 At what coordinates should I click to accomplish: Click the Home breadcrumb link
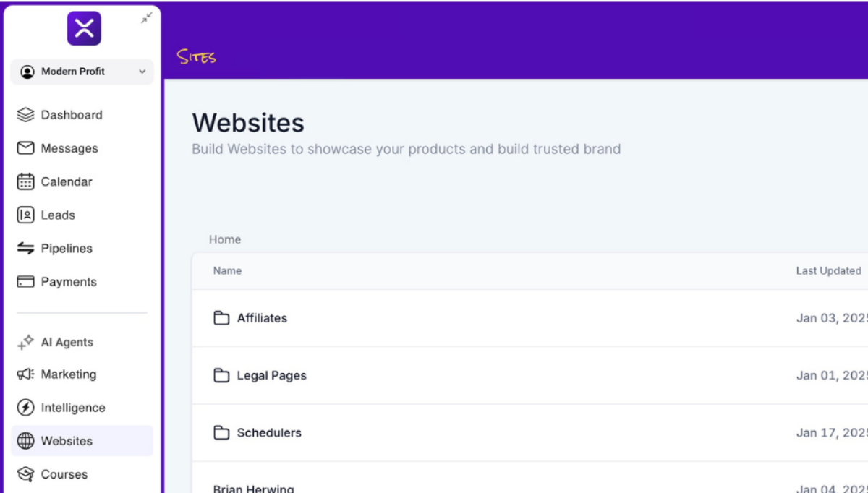click(x=225, y=239)
